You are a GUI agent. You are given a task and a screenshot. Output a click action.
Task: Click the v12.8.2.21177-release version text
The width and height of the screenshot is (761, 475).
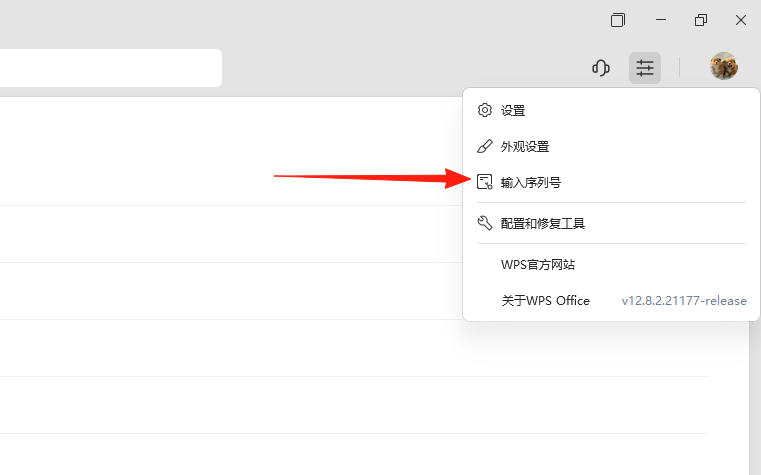[x=684, y=301]
